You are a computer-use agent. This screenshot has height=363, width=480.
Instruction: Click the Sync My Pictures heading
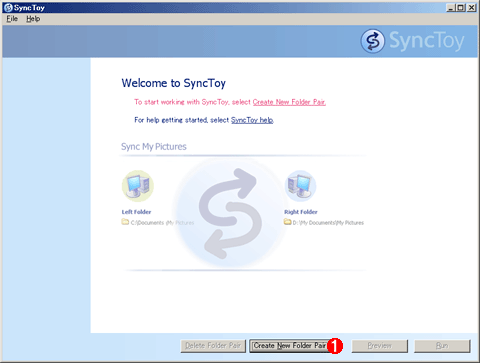[x=154, y=147]
